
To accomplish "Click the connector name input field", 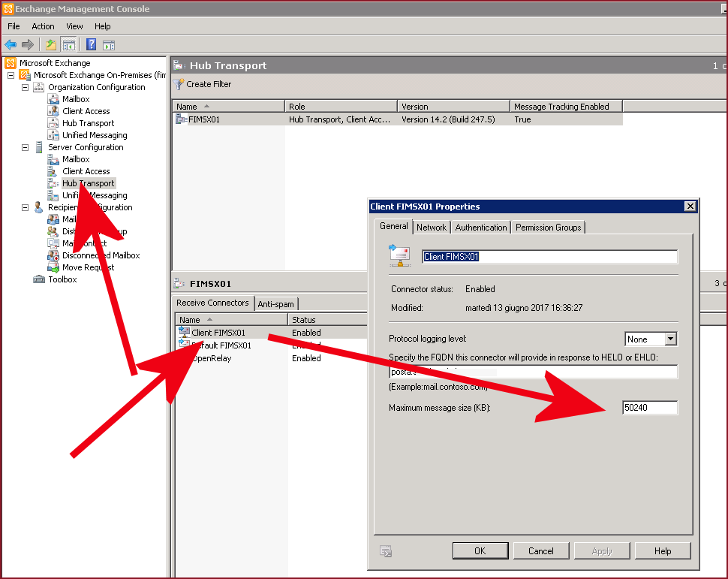I will [x=549, y=257].
